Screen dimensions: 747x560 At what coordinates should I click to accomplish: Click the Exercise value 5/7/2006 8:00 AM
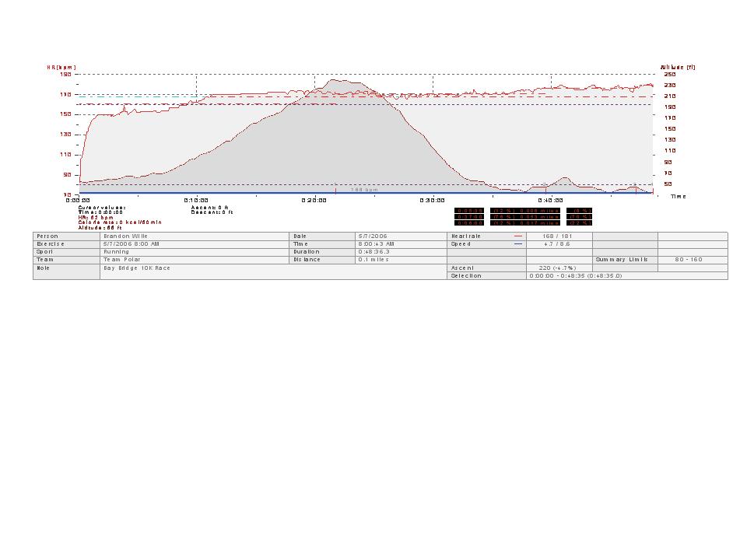tap(132, 243)
